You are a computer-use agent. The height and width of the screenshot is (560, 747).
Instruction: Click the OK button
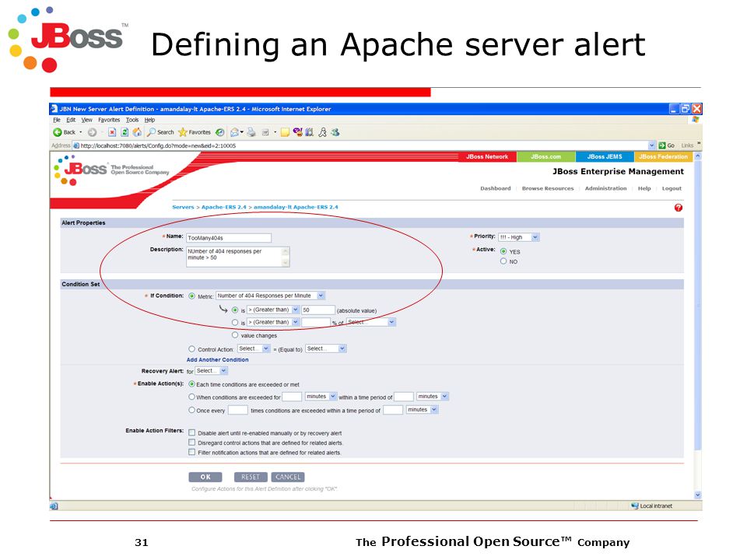tap(205, 477)
